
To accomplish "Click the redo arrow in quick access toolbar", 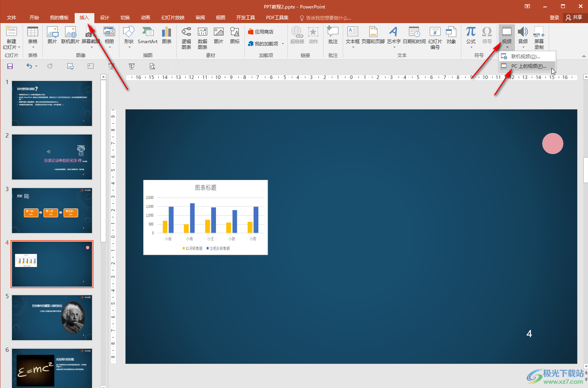I will [x=50, y=66].
